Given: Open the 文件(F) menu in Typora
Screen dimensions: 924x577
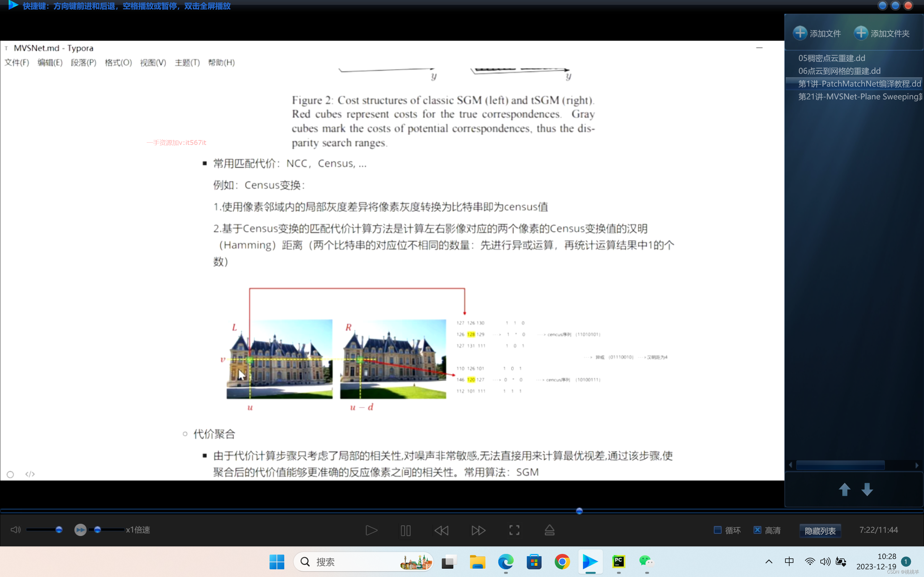Looking at the screenshot, I should pos(17,63).
